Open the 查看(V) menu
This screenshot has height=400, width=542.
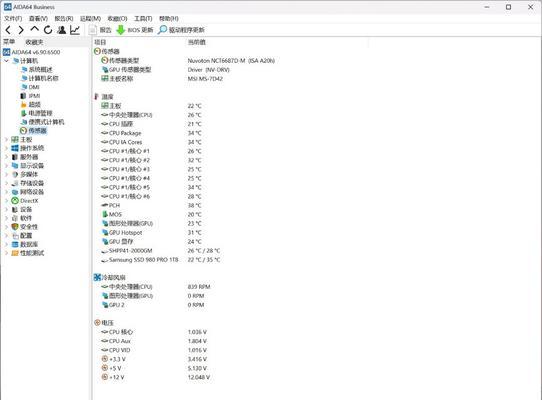point(38,18)
